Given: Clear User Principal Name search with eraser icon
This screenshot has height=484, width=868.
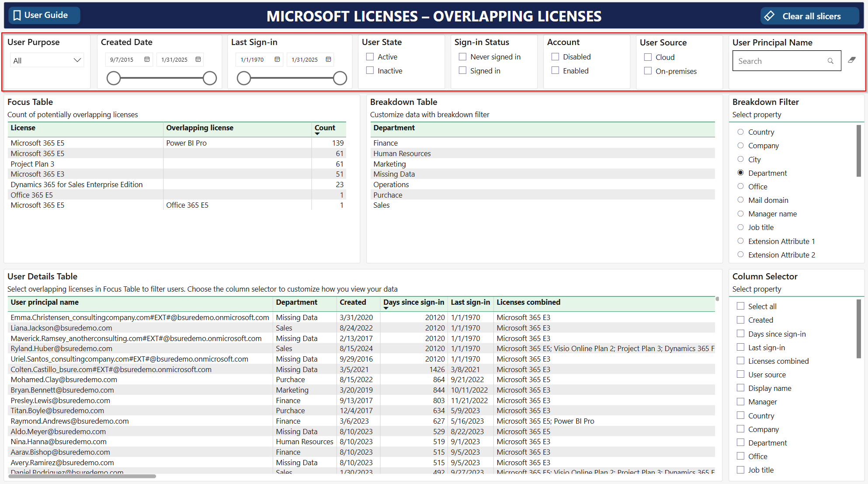Looking at the screenshot, I should click(852, 60).
